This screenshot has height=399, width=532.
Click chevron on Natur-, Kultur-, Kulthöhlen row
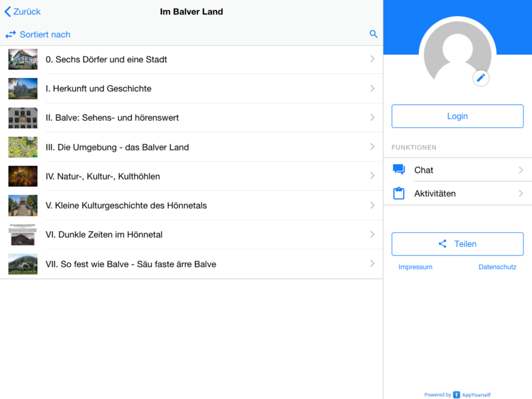coord(372,176)
